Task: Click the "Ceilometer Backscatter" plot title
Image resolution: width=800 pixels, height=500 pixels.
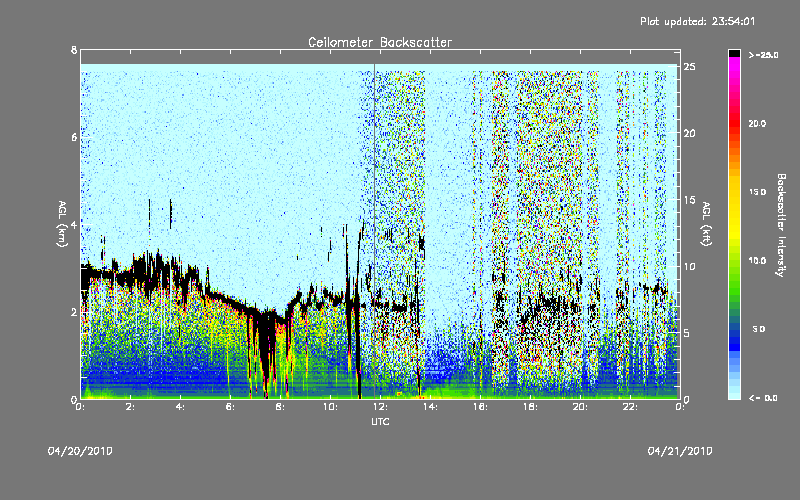Action: click(380, 42)
